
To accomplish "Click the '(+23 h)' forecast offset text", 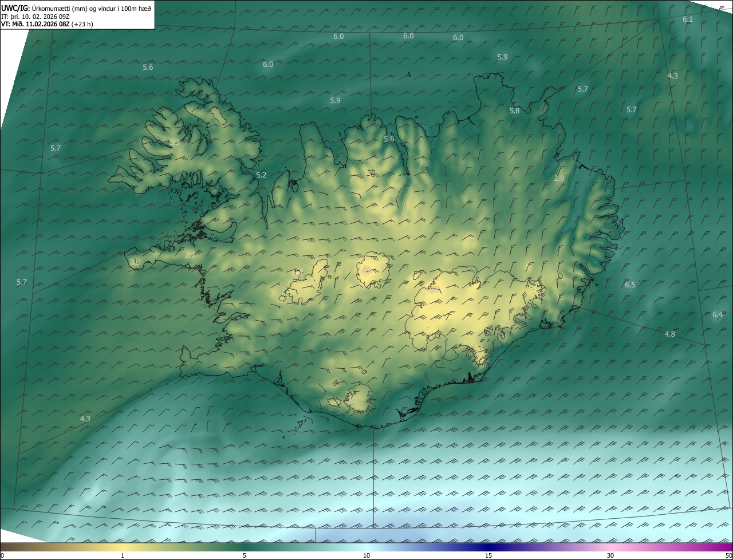I will pos(82,24).
